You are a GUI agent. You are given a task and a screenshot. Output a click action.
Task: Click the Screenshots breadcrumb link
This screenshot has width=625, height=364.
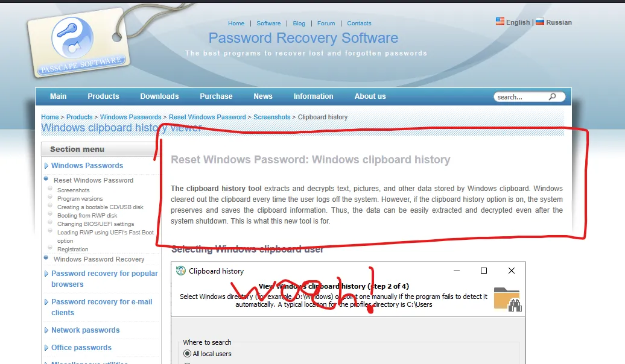[272, 117]
